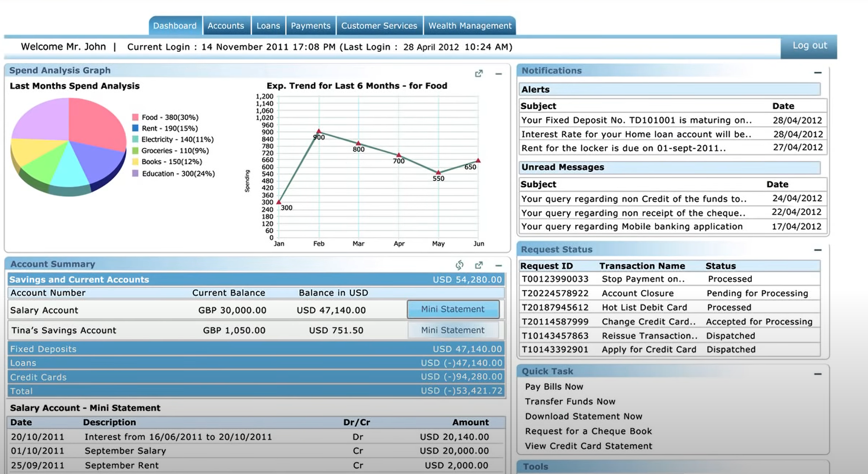The height and width of the screenshot is (474, 868).
Task: Click the pink Food legend swatch
Action: click(134, 117)
